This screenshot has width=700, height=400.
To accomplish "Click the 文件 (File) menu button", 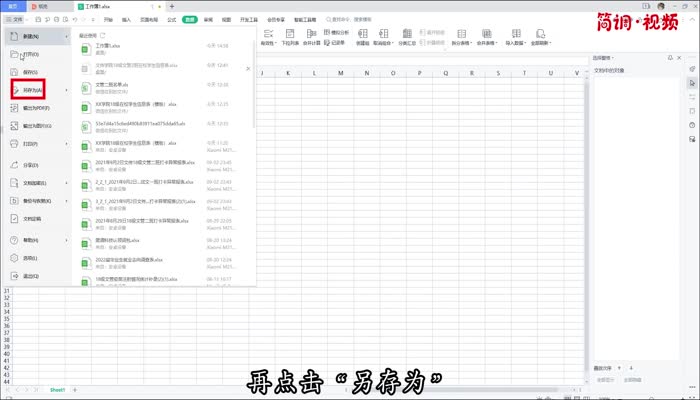I will (x=16, y=19).
